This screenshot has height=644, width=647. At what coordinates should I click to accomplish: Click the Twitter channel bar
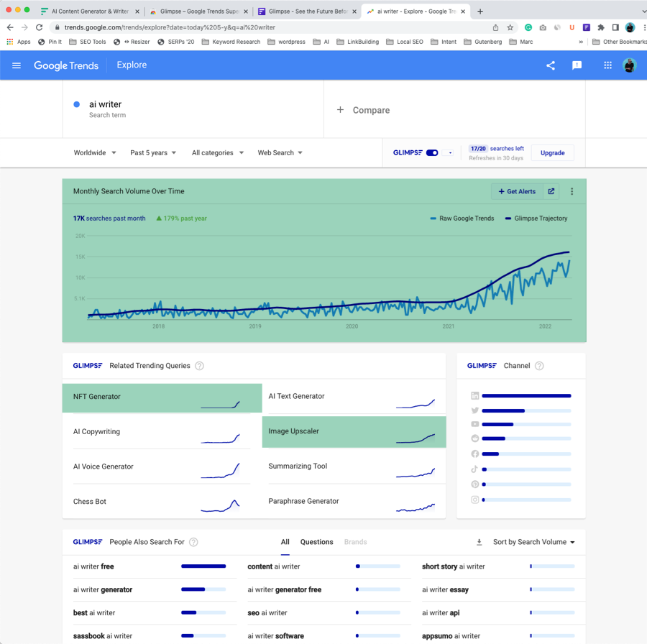(x=526, y=410)
